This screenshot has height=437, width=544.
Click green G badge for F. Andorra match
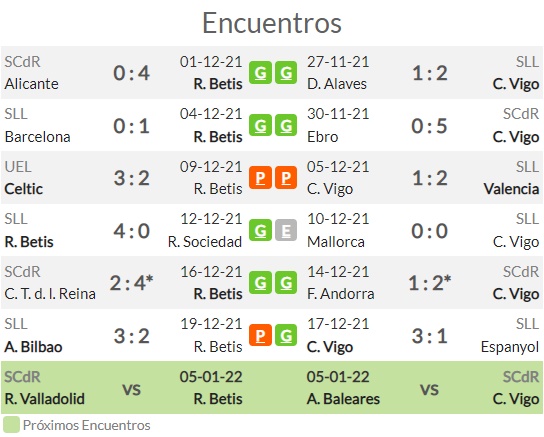(x=286, y=283)
